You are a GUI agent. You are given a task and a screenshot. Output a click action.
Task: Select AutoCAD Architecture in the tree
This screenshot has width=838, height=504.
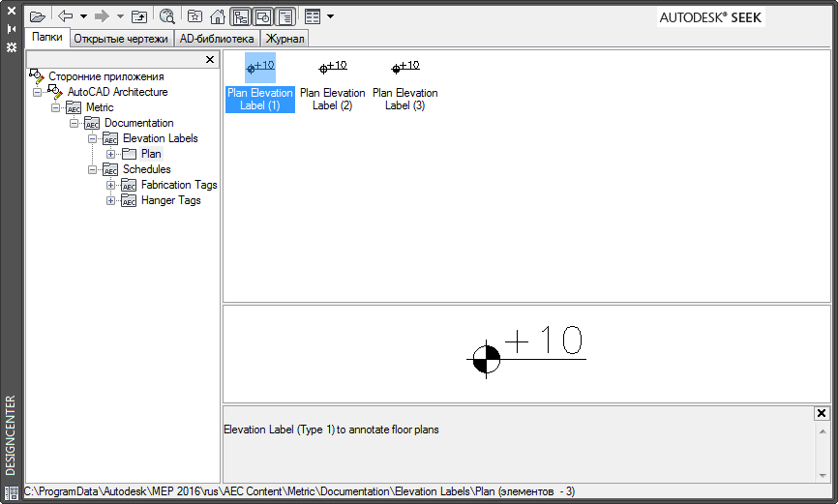(118, 92)
